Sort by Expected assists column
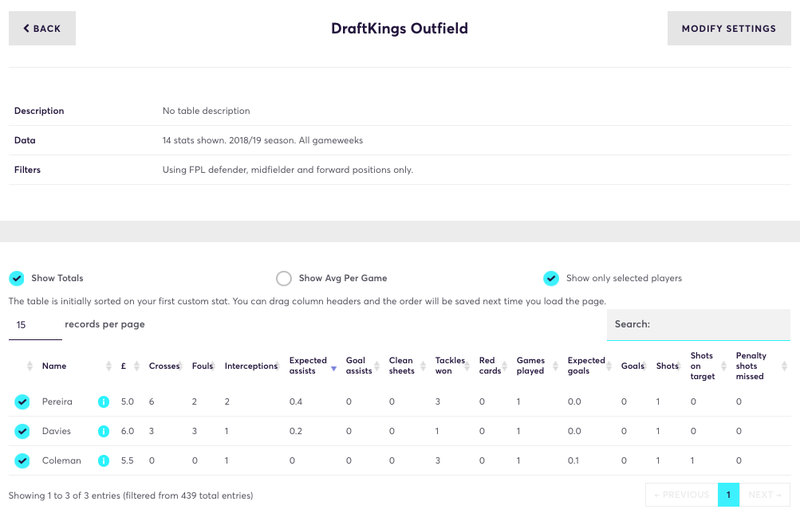Screen dimensions: 800x517 pyautogui.click(x=308, y=365)
